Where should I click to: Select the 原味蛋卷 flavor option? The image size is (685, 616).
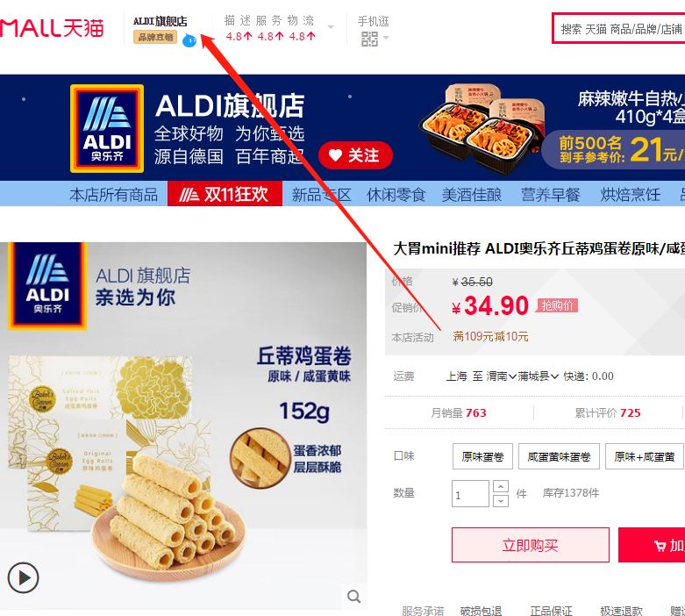point(482,456)
